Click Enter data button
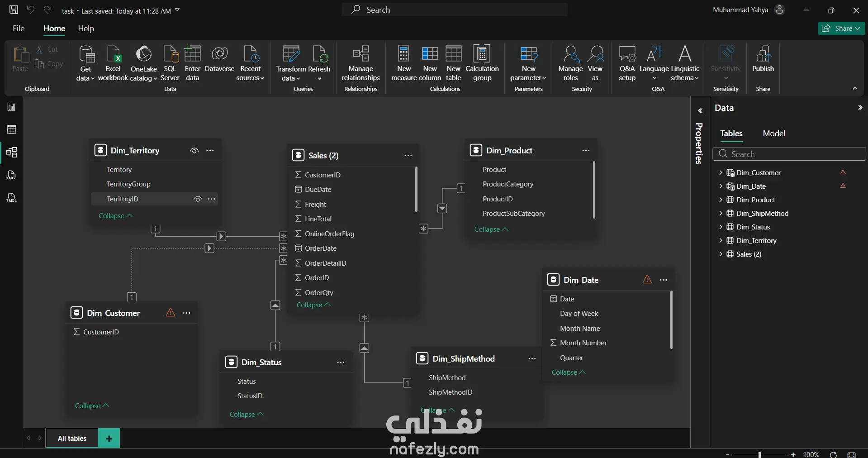The height and width of the screenshot is (458, 868). click(x=193, y=63)
